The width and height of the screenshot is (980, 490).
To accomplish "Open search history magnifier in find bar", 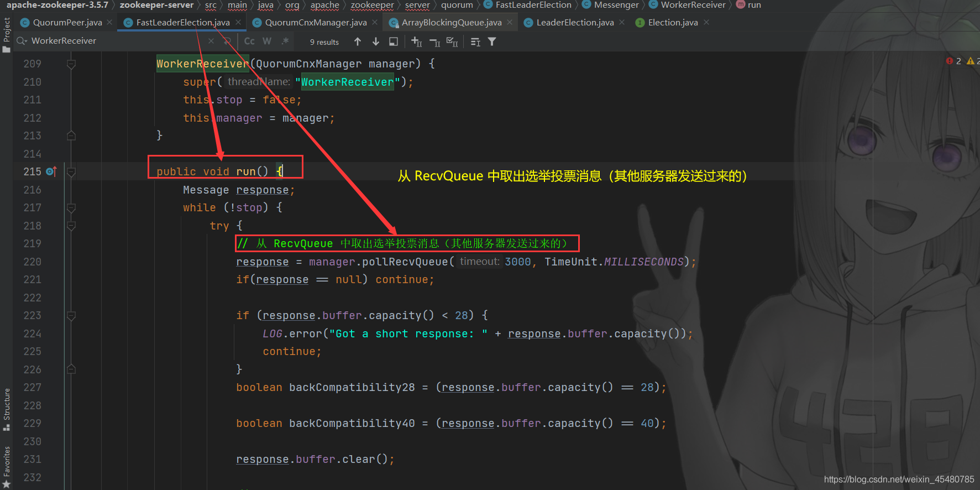I will tap(22, 41).
